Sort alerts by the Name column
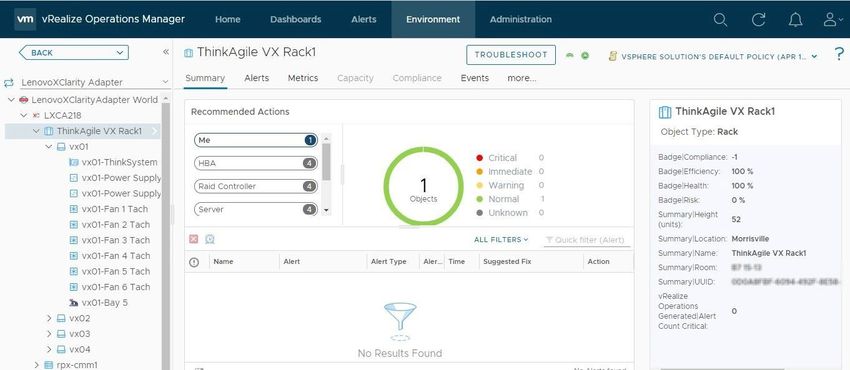 click(x=223, y=262)
